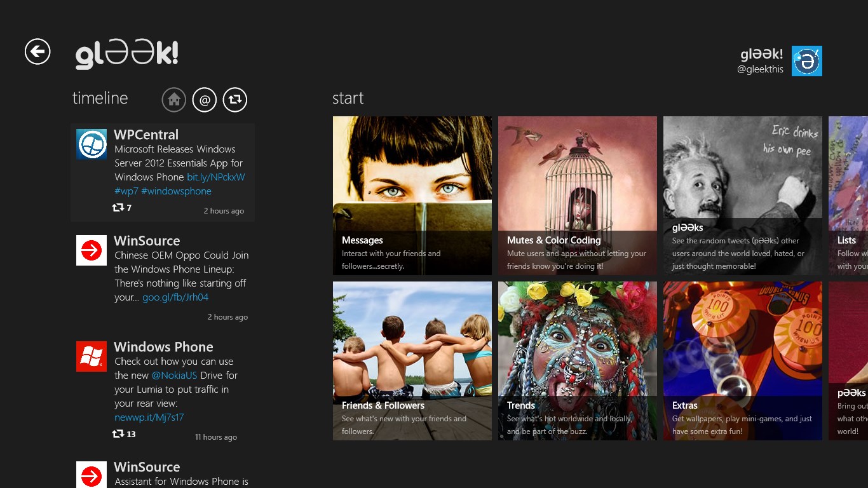Screen dimensions: 868x488
Task: Open the Extras tile
Action: (742, 360)
